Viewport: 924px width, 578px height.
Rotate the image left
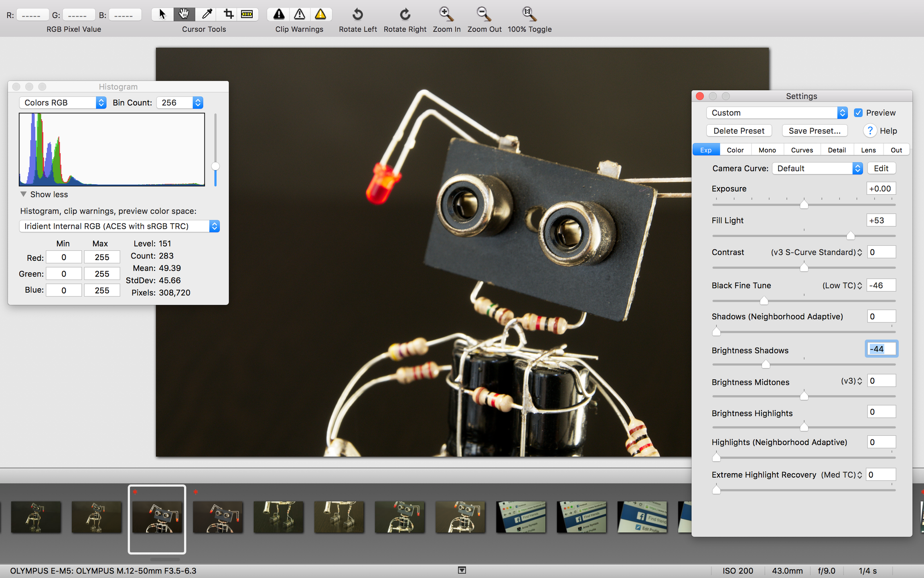point(357,14)
